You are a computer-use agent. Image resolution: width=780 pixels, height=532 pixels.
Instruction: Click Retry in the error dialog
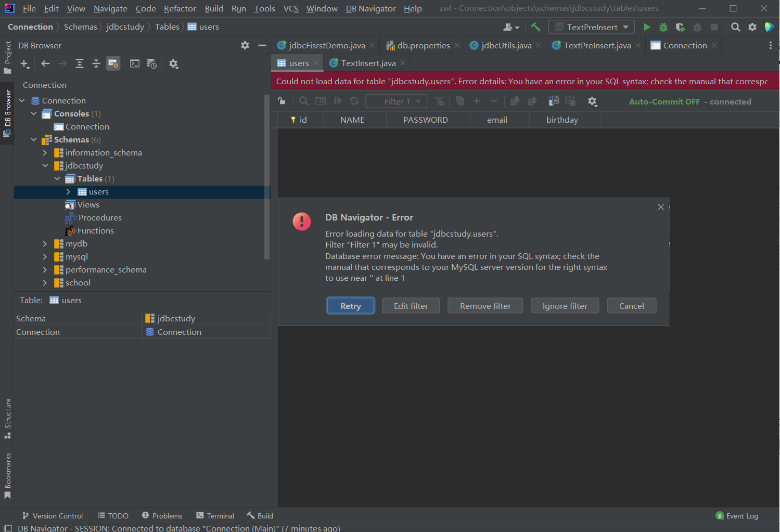tap(351, 306)
